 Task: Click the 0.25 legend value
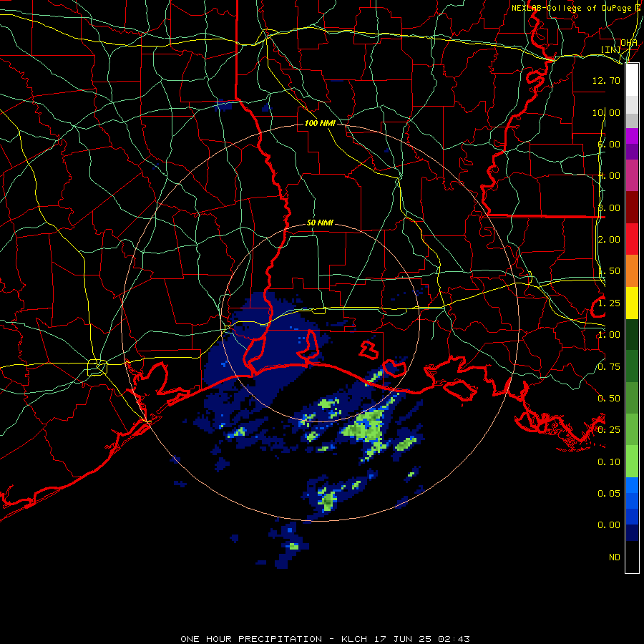pyautogui.click(x=609, y=430)
